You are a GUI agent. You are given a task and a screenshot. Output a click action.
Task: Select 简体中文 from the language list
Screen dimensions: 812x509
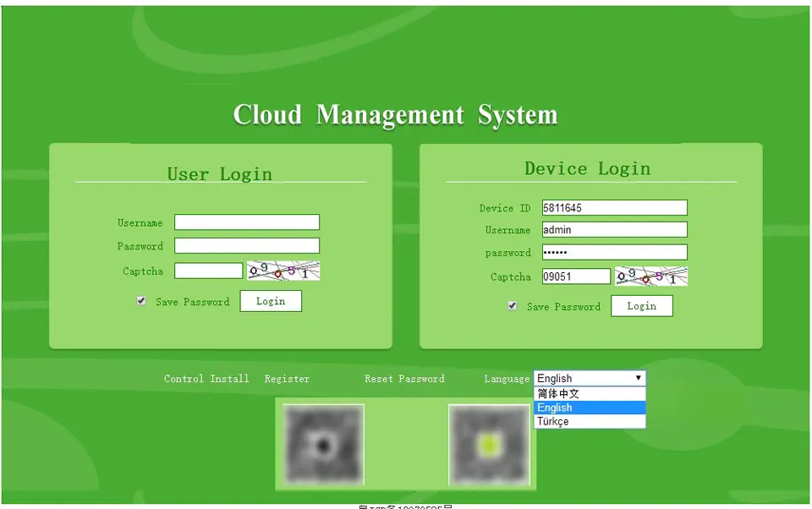[590, 393]
